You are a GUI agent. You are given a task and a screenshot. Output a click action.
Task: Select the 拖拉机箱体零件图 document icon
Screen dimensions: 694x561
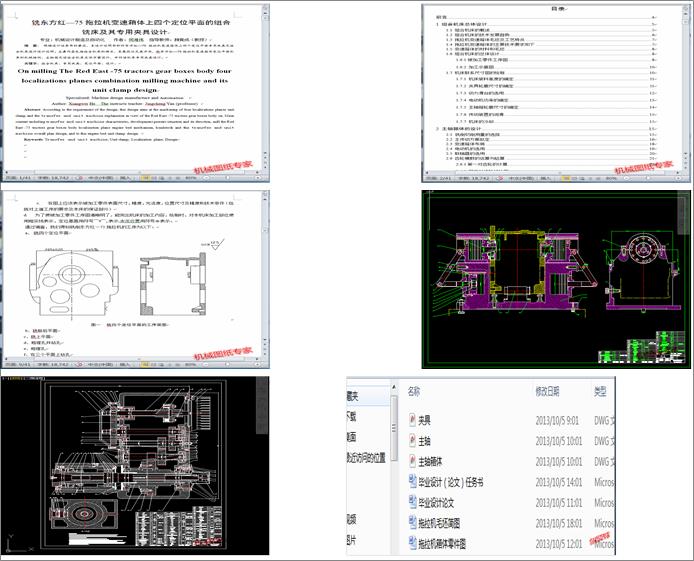[x=412, y=543]
